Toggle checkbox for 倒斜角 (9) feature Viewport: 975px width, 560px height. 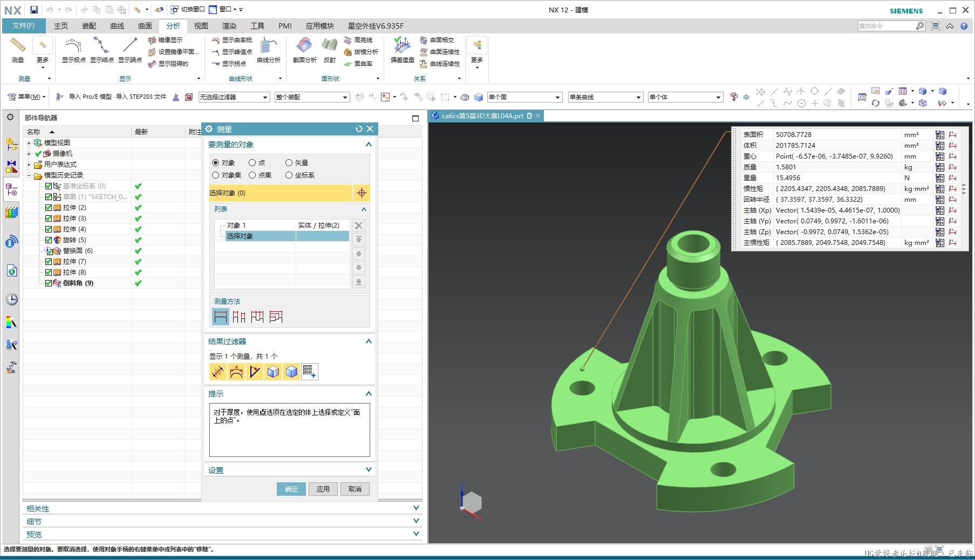tap(49, 283)
